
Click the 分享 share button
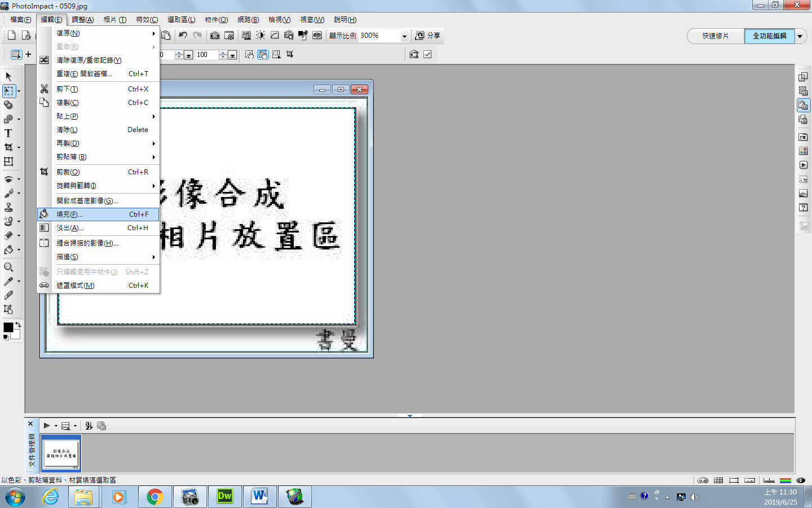427,36
